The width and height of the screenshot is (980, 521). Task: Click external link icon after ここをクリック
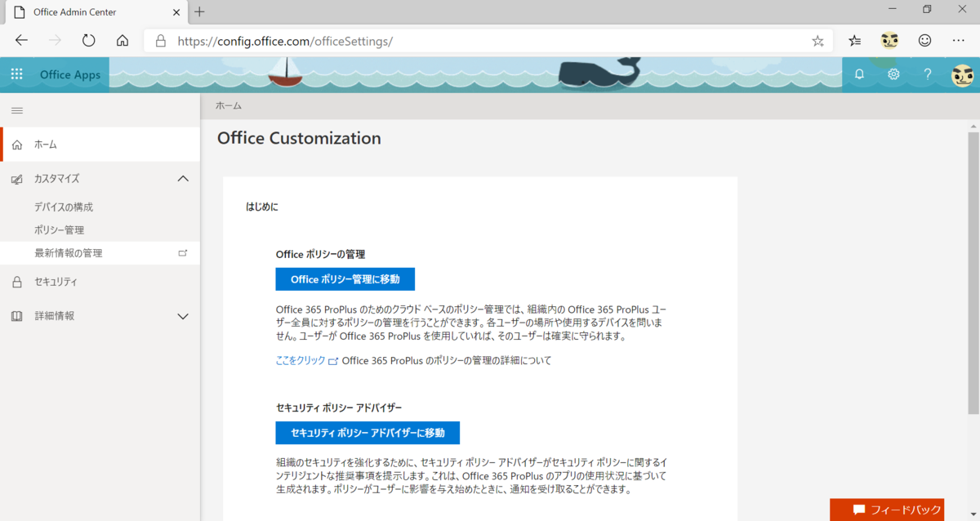(332, 361)
